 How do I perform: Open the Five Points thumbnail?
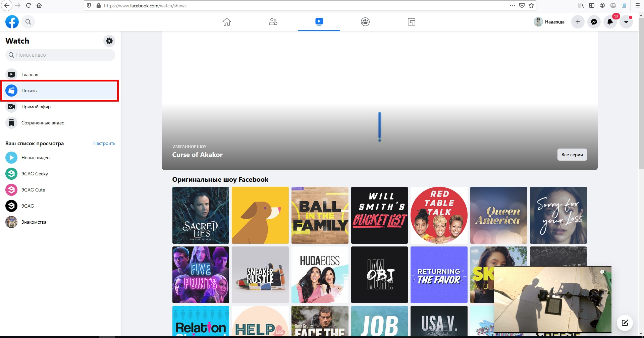coord(201,275)
